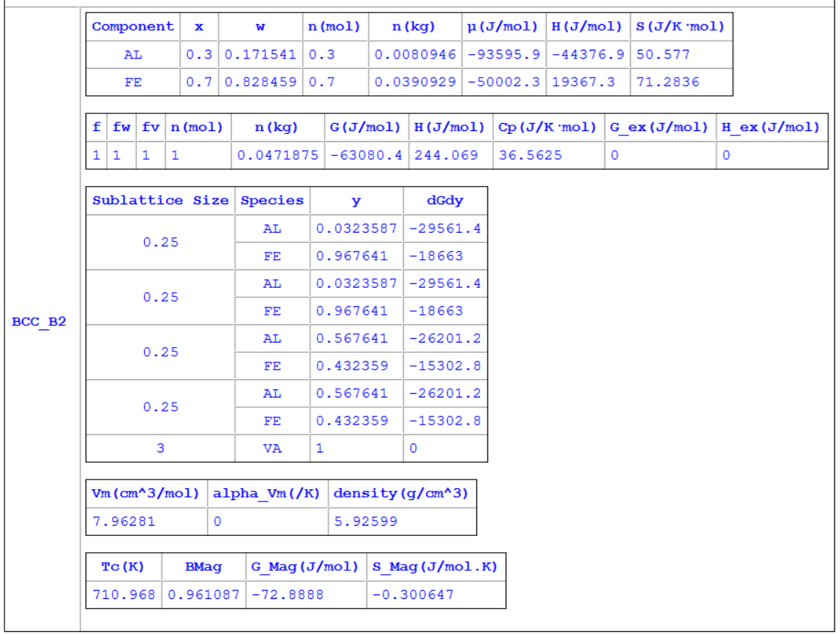The height and width of the screenshot is (634, 840).
Task: Click the Sublattice Size header
Action: point(160,201)
